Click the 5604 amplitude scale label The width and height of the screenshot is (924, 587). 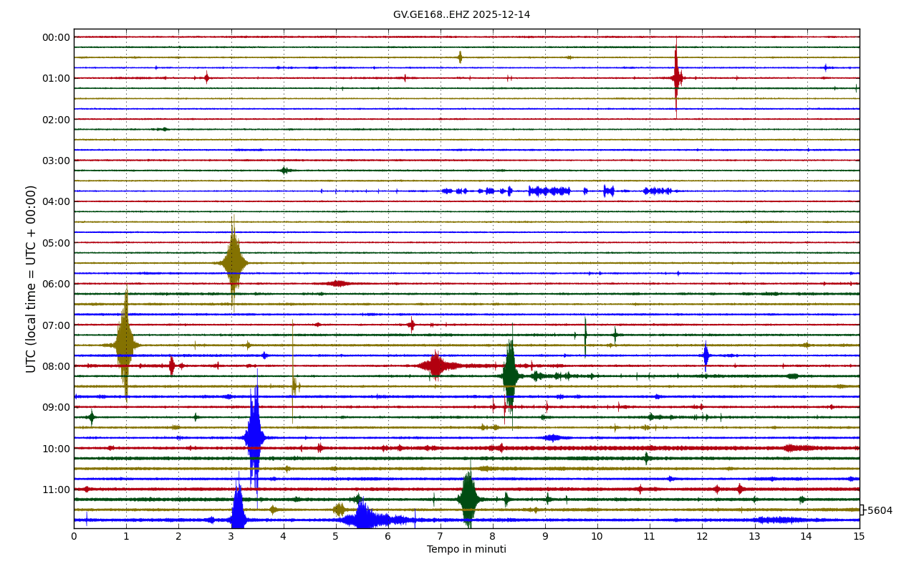point(880,511)
